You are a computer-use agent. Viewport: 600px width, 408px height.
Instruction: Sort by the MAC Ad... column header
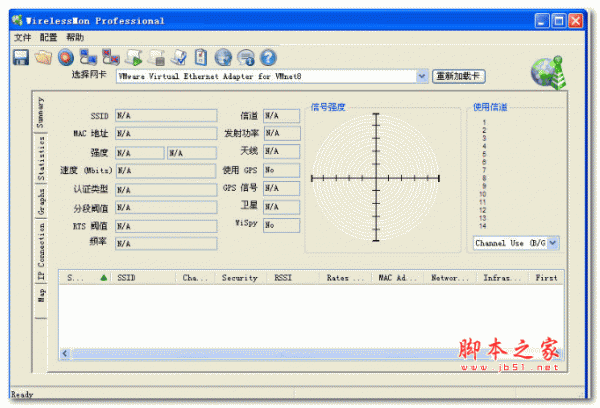[397, 278]
